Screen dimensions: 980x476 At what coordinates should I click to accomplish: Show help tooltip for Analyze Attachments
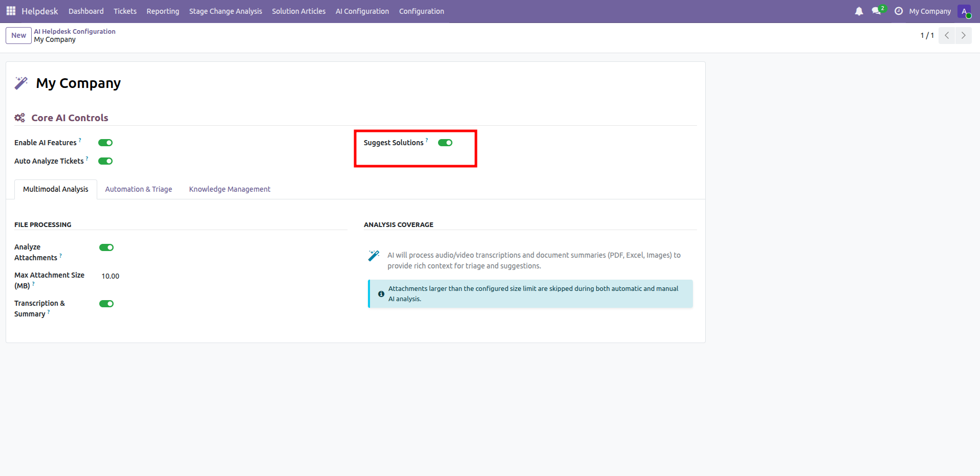tap(61, 255)
